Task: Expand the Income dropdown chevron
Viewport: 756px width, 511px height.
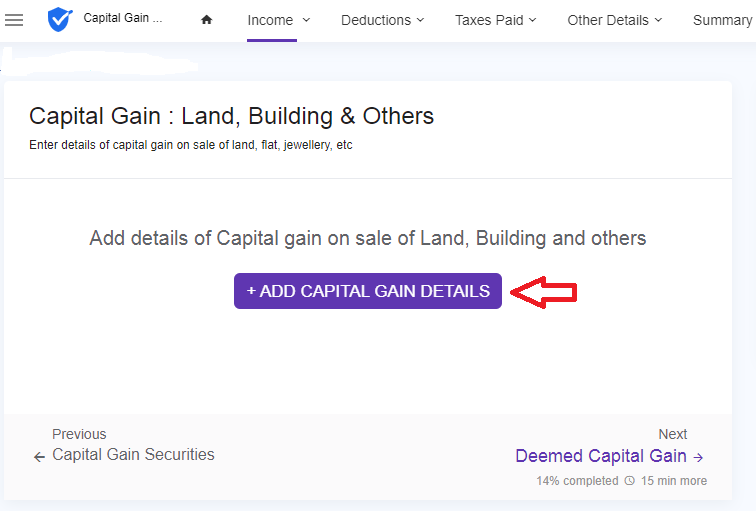Action: (306, 20)
